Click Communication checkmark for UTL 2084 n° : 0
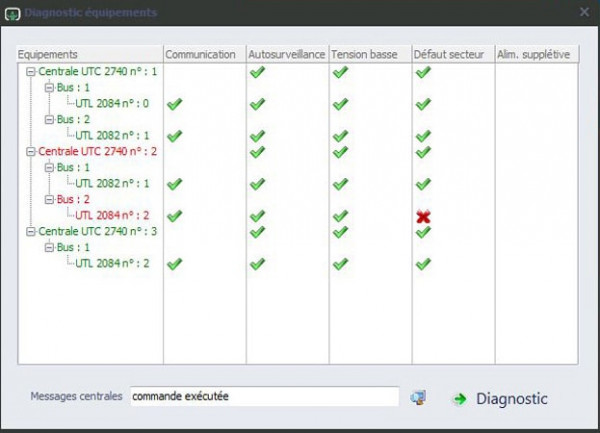 point(175,103)
